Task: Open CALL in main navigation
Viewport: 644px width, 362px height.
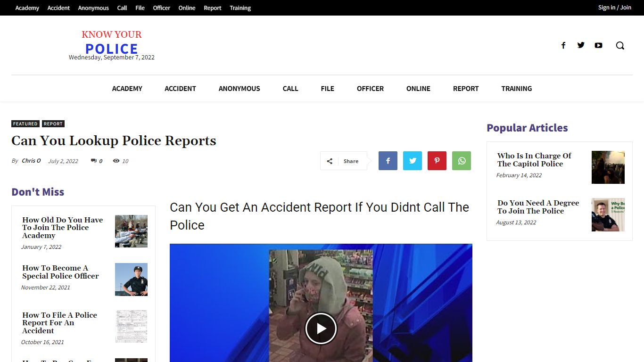Action: [290, 89]
